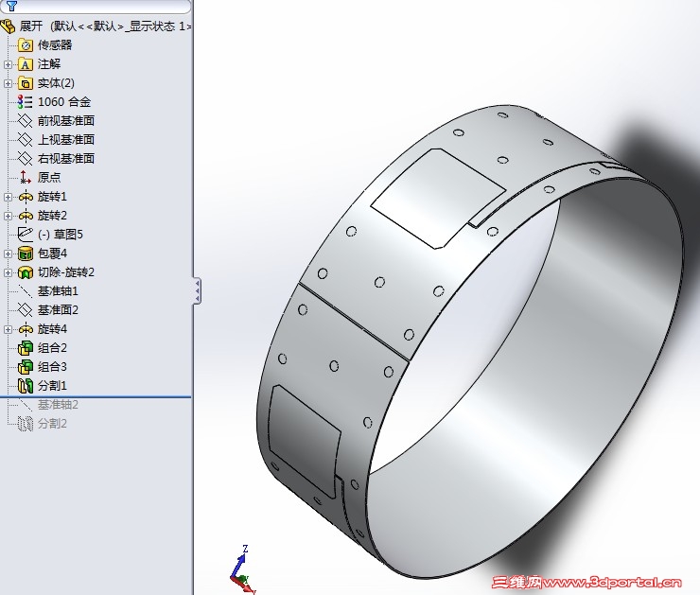Click the suppressed 分割2 split icon
700x595 pixels.
click(x=26, y=423)
